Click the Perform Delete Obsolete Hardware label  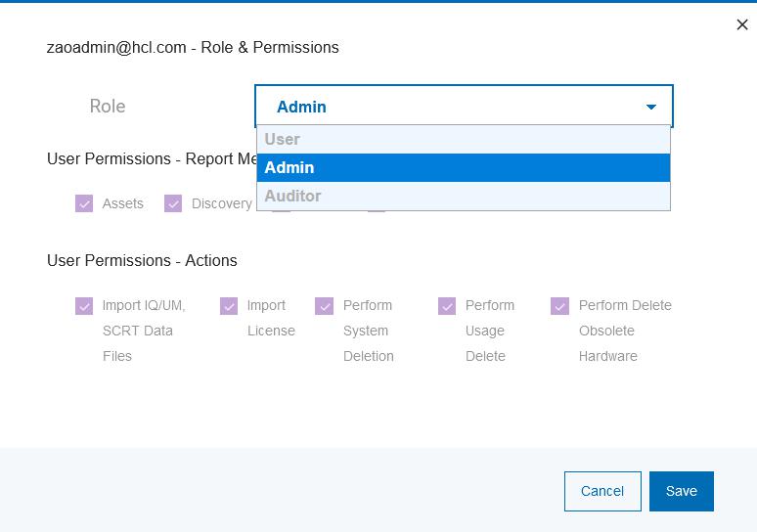[x=624, y=331]
